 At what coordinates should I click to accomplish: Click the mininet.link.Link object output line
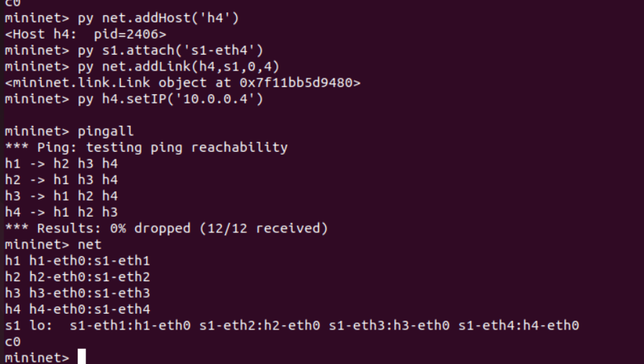(x=183, y=83)
